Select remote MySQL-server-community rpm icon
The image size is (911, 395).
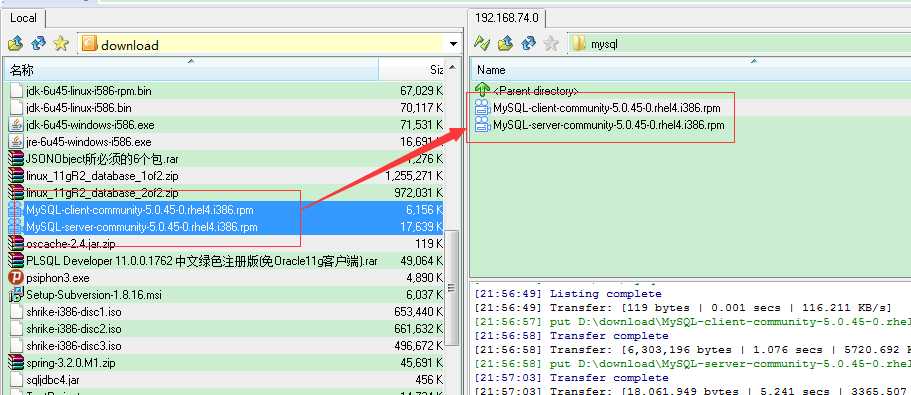(x=483, y=124)
